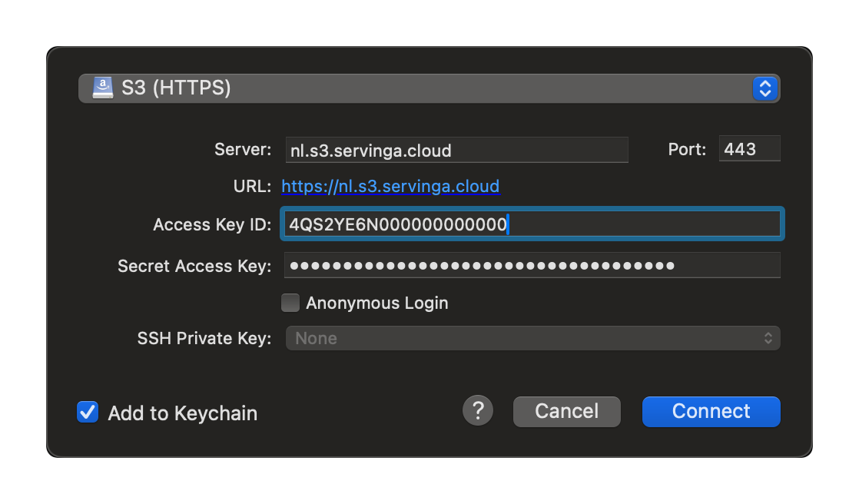Screen dimensions: 859x504
Task: Enable the Anonymous Login checkbox
Action: pyautogui.click(x=290, y=303)
